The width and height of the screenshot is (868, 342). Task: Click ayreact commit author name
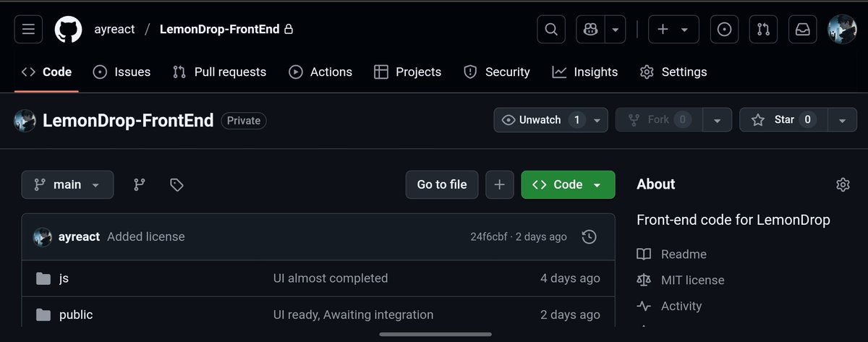point(79,236)
